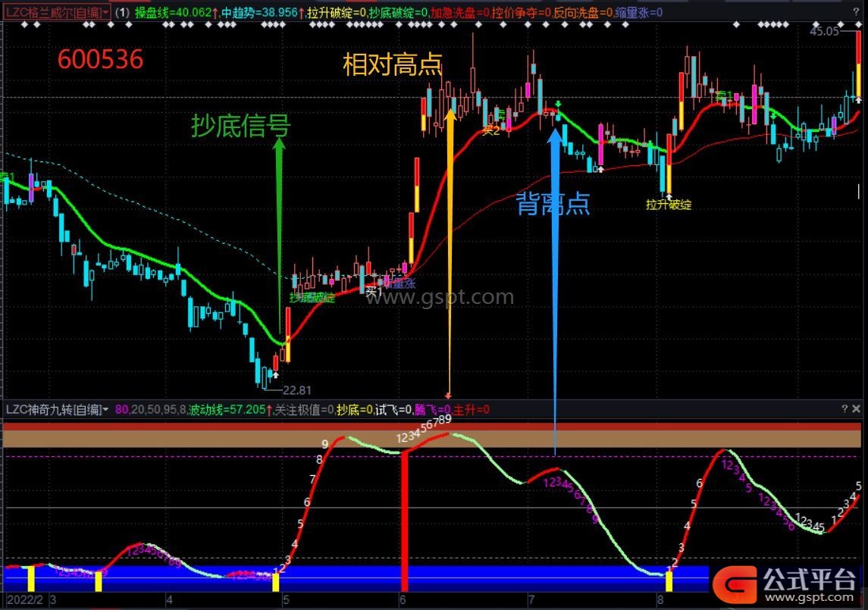This screenshot has width=868, height=610.
Task: Click the 抄底=0 value in lower panel
Action: pos(355,410)
